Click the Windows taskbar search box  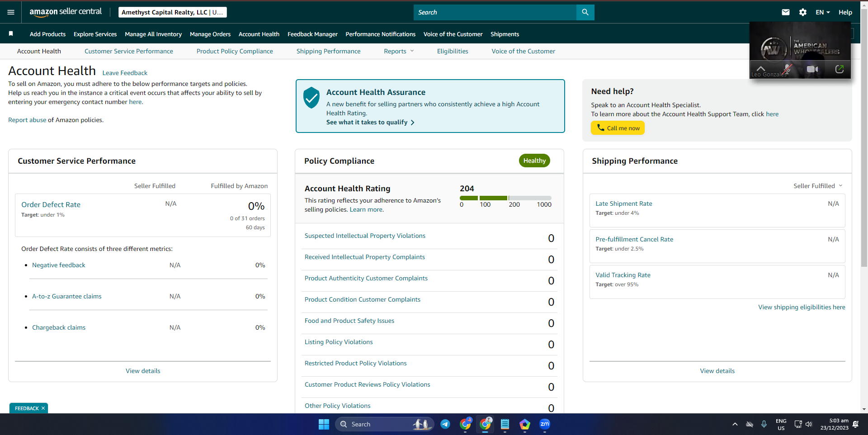tap(385, 424)
